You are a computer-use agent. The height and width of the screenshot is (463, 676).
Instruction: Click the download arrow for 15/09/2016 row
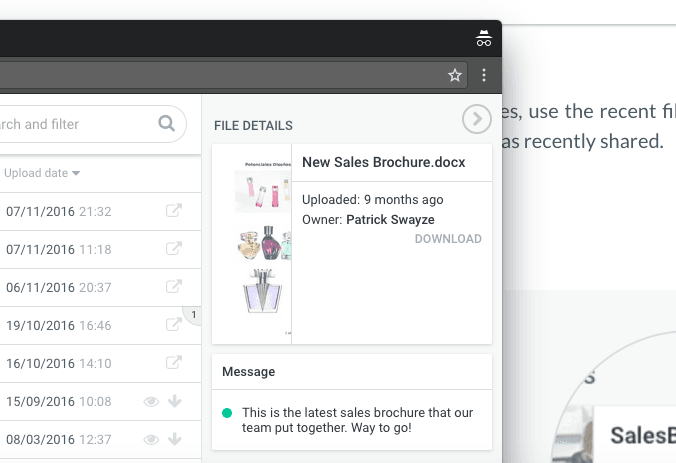[x=175, y=401]
